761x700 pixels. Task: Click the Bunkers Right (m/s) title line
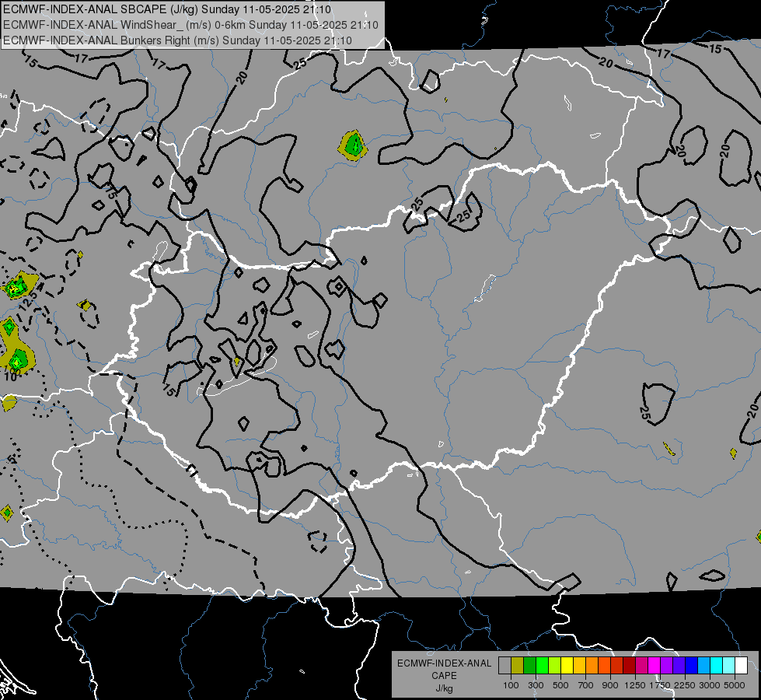(x=178, y=40)
